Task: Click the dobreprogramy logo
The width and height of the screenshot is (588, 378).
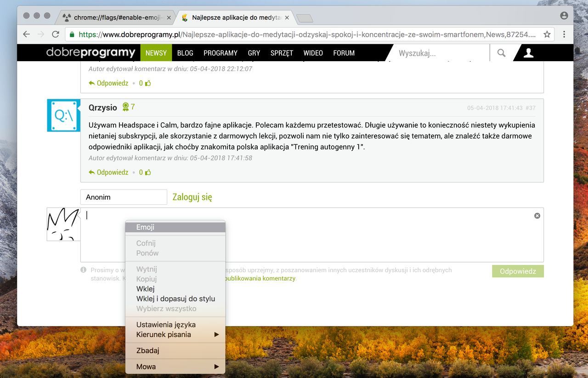Action: [90, 52]
